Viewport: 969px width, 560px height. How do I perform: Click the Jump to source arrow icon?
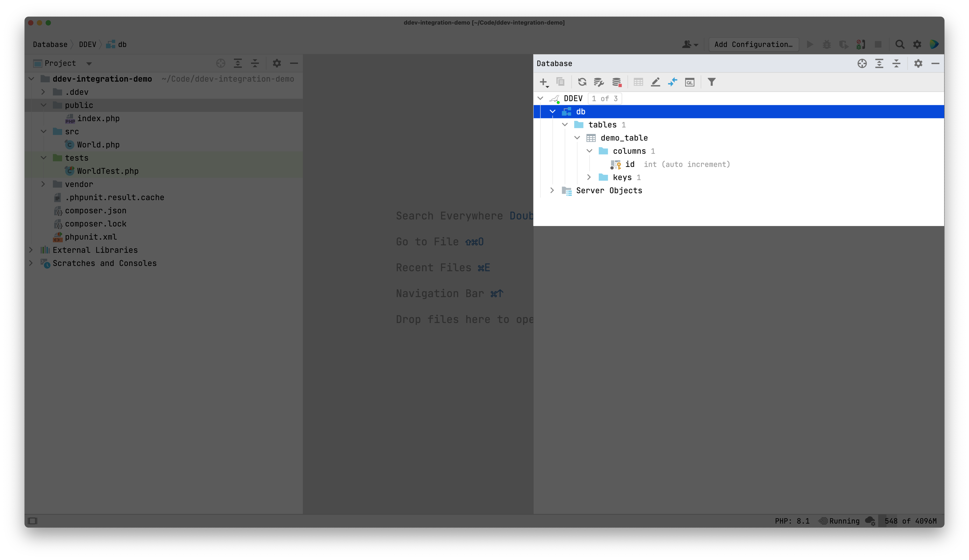click(x=673, y=82)
